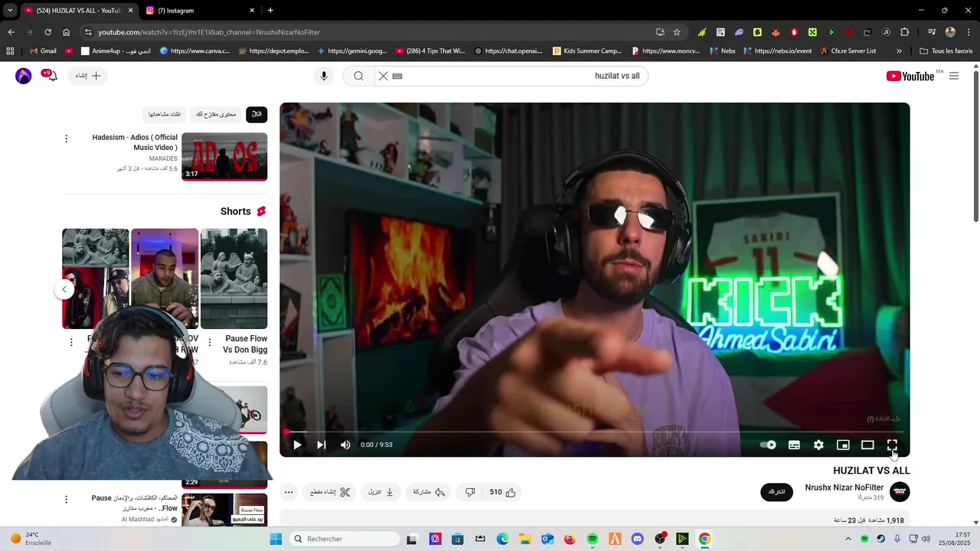Open Tous les favoris folder
The height and width of the screenshot is (551, 980).
click(946, 51)
